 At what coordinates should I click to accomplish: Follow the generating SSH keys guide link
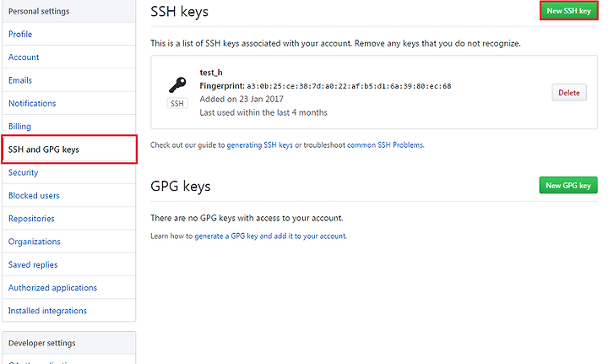(x=260, y=145)
